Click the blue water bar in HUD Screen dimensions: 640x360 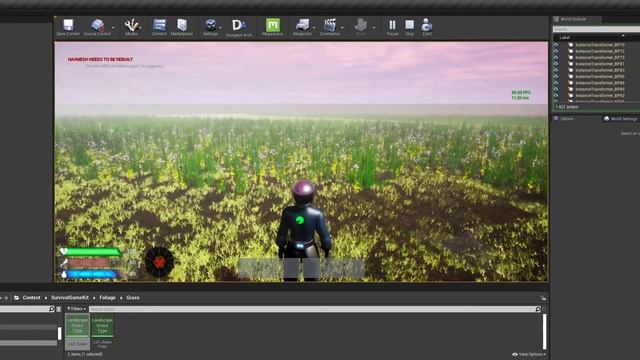click(93, 274)
